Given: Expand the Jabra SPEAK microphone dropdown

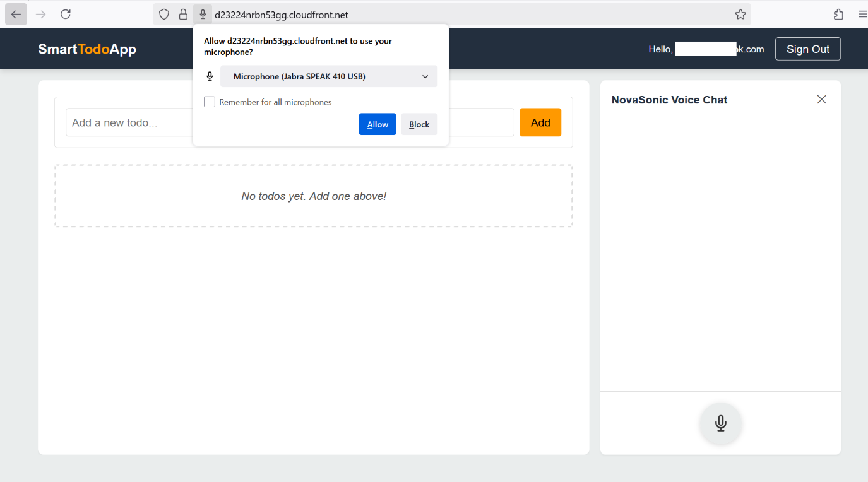Looking at the screenshot, I should coord(328,76).
